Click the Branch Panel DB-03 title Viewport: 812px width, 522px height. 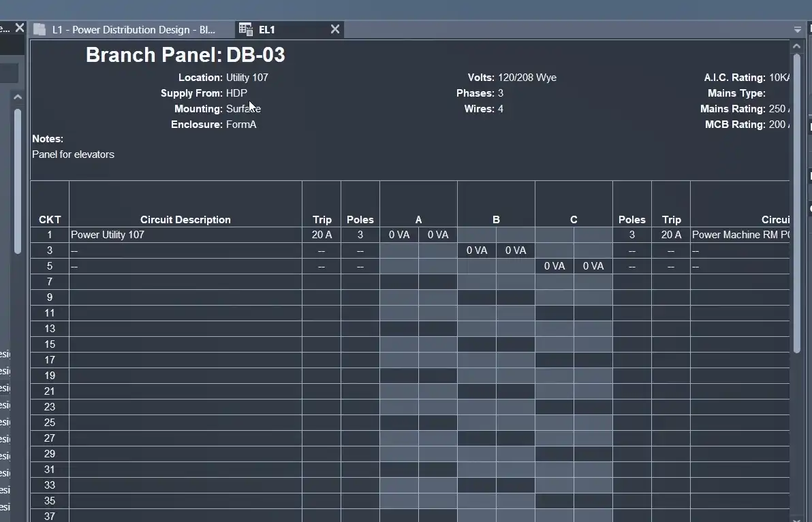(185, 55)
